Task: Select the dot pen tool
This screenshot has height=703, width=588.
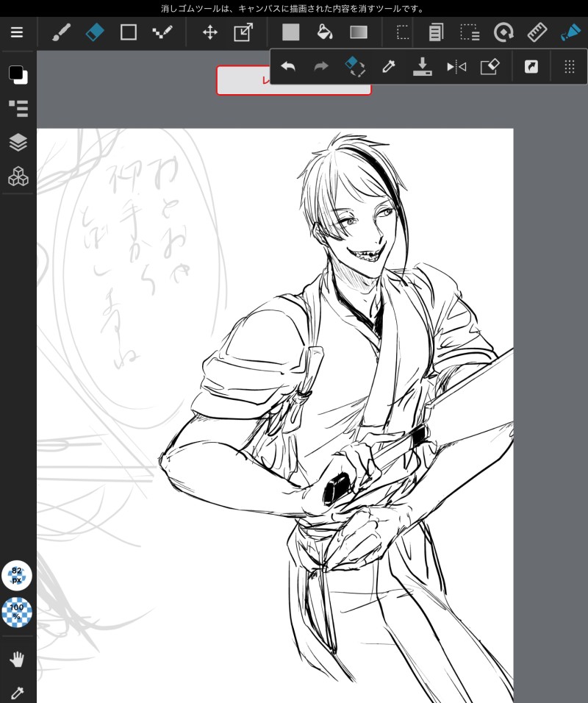Action: pyautogui.click(x=162, y=32)
